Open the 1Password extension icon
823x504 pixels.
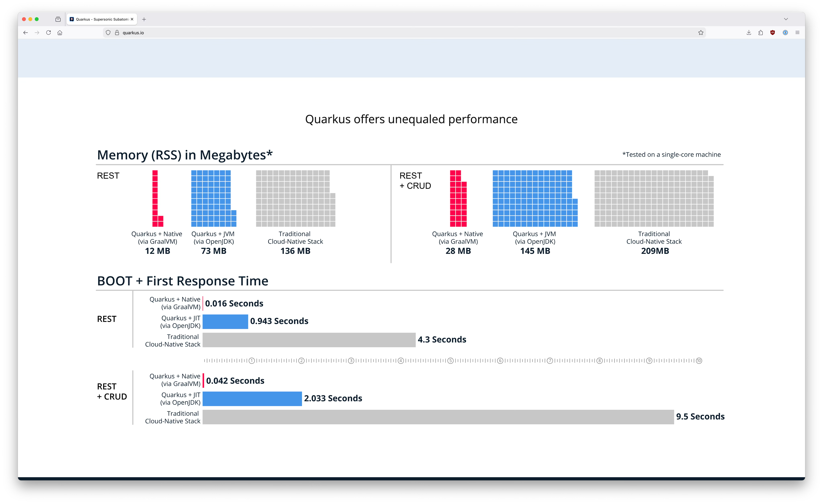785,32
